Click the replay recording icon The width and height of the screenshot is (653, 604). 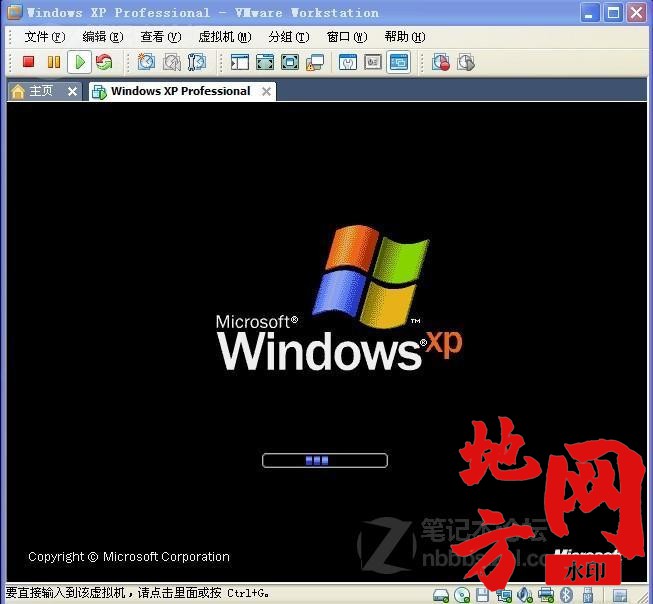[466, 62]
